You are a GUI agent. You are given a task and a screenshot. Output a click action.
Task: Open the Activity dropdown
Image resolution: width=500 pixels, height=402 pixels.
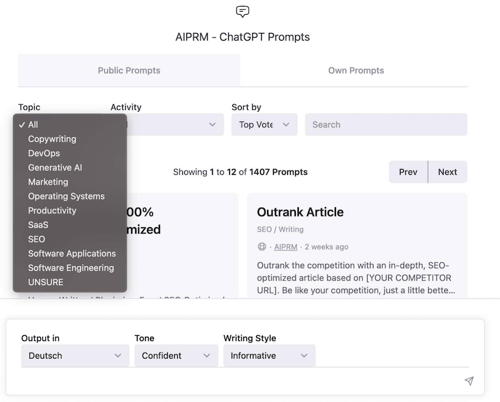coord(175,125)
